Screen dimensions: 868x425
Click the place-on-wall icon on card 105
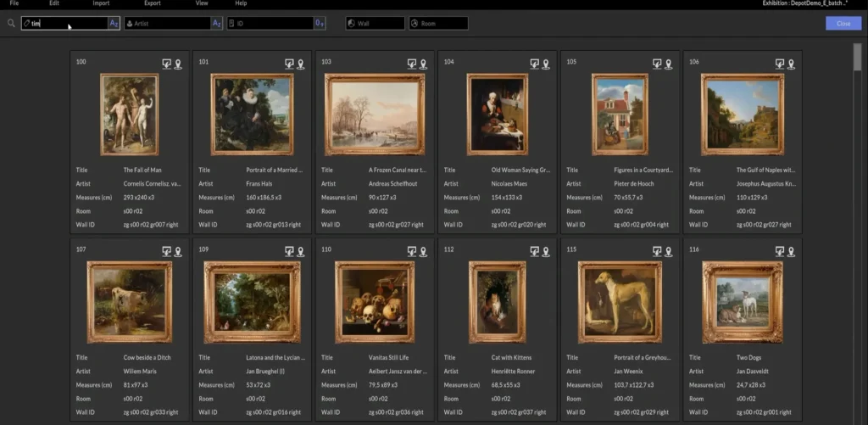(657, 64)
